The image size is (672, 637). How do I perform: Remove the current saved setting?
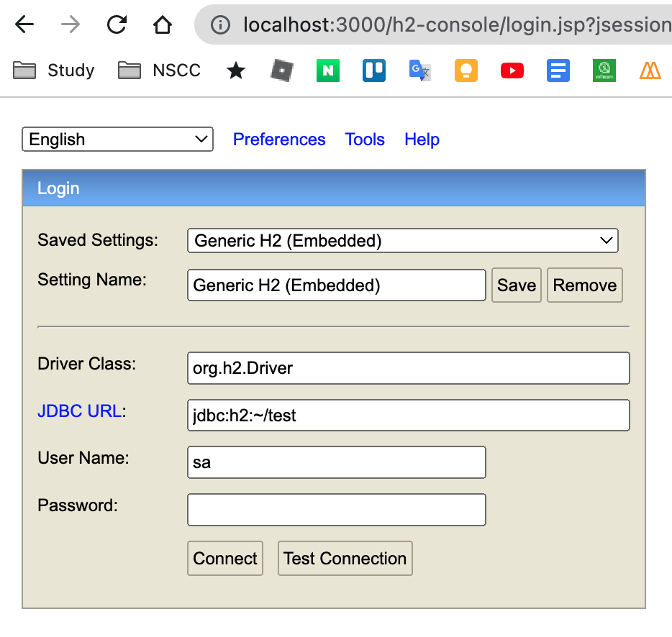[584, 285]
